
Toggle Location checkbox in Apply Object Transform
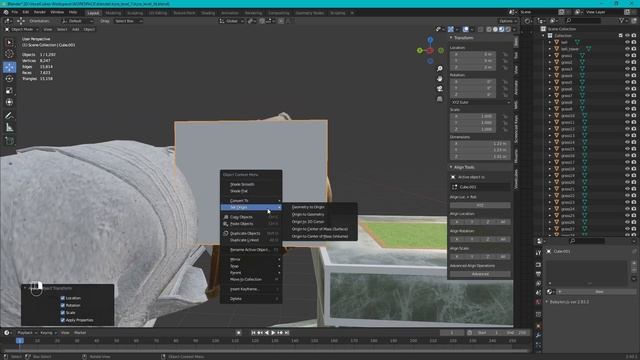(62, 298)
